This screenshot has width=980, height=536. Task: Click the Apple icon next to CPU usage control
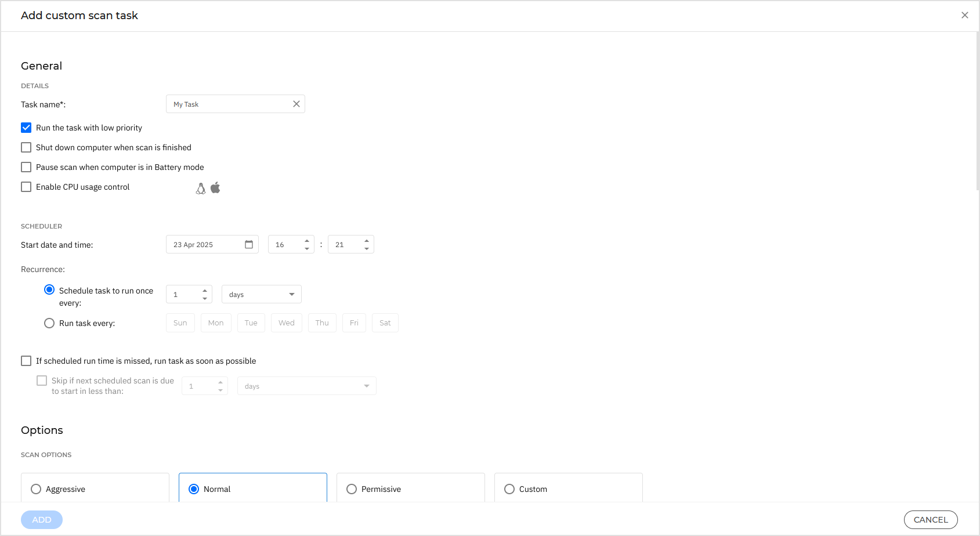pos(215,187)
